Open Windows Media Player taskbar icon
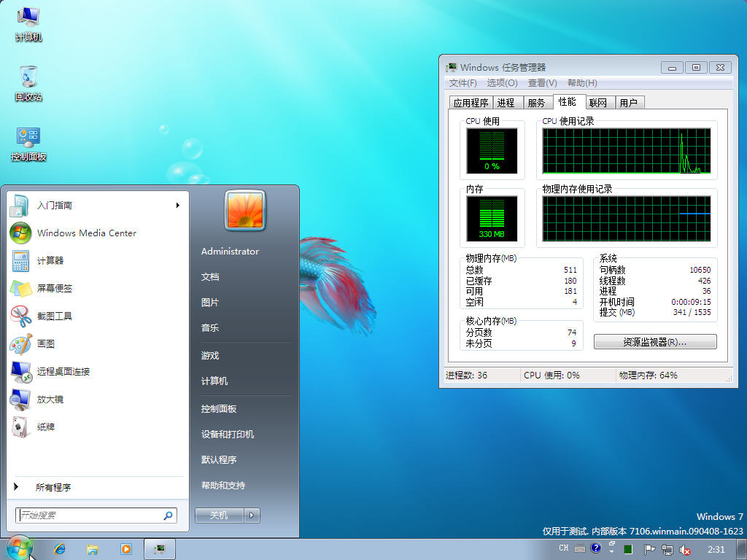Screen dimensions: 747x560 (125, 549)
